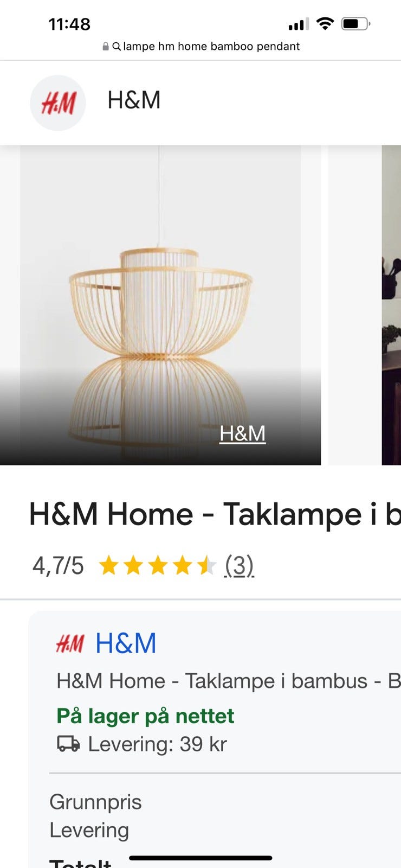The height and width of the screenshot is (868, 401).
Task: Tap the lock icon in address bar
Action: pos(106,47)
